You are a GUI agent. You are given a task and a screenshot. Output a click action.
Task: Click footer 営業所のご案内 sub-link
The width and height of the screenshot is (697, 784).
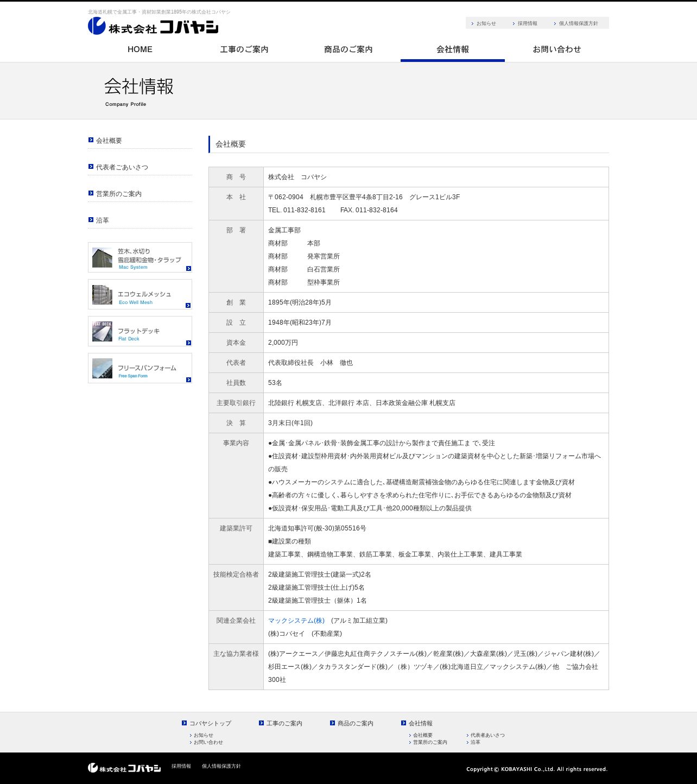430,742
